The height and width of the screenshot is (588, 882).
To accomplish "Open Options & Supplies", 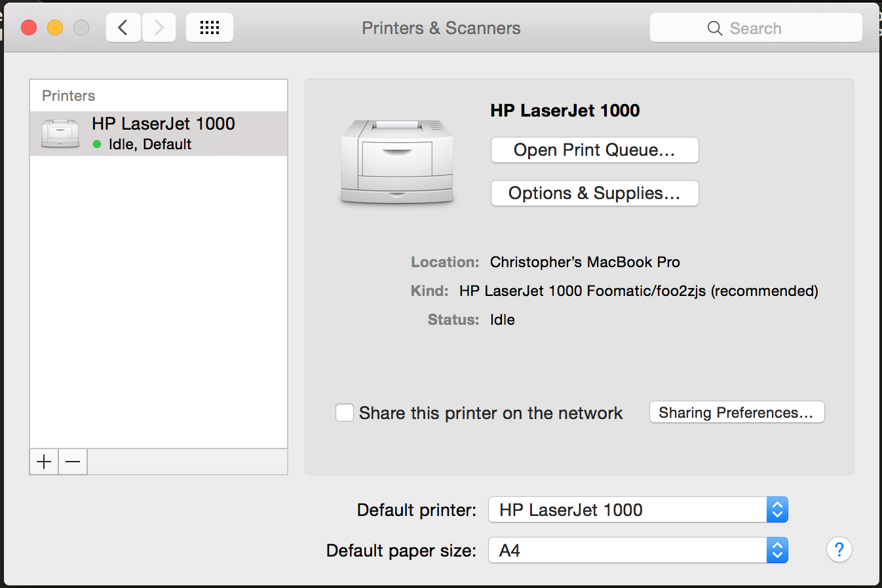I will (595, 193).
